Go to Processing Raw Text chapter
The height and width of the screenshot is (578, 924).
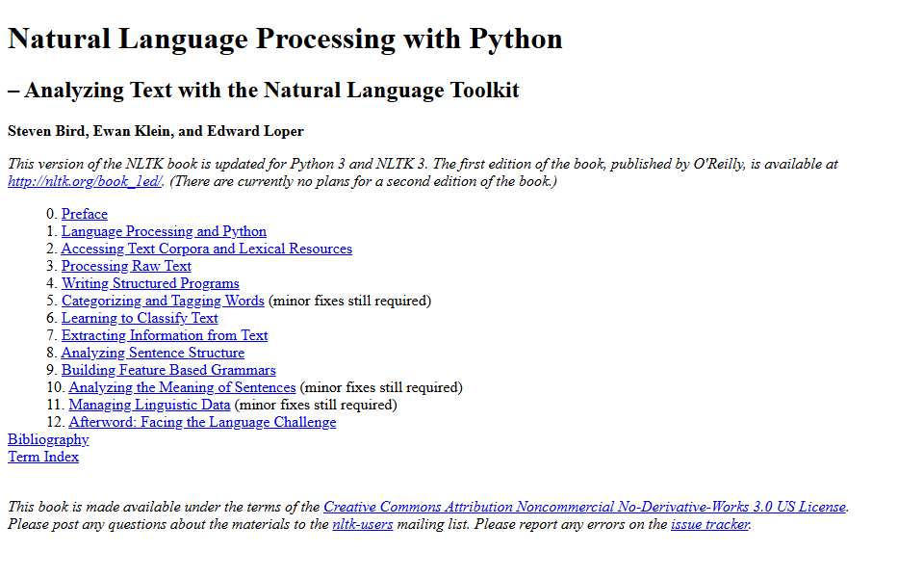[126, 266]
